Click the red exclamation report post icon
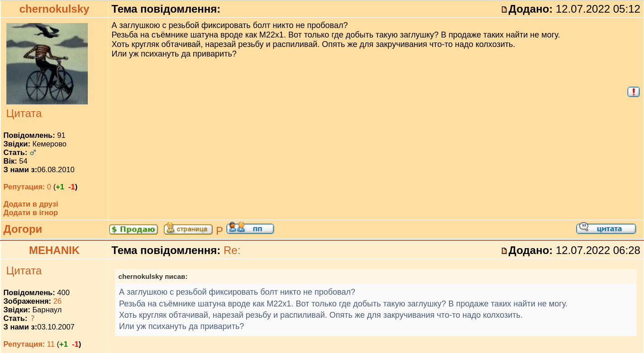 [633, 92]
